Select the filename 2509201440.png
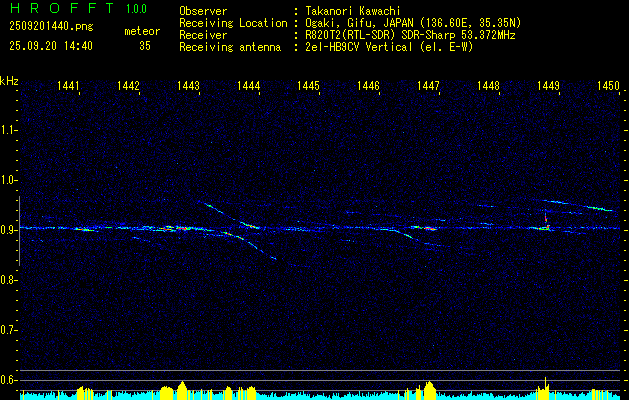 51,27
